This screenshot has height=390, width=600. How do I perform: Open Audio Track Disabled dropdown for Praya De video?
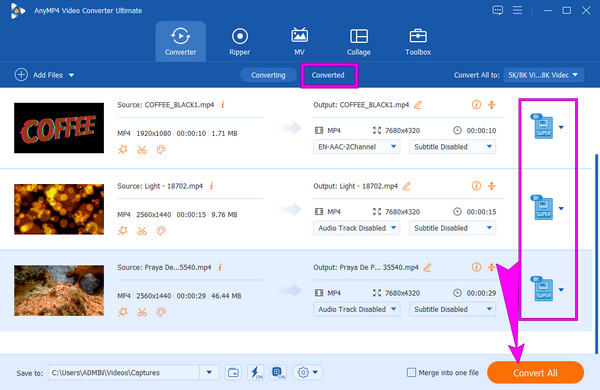pyautogui.click(x=357, y=309)
